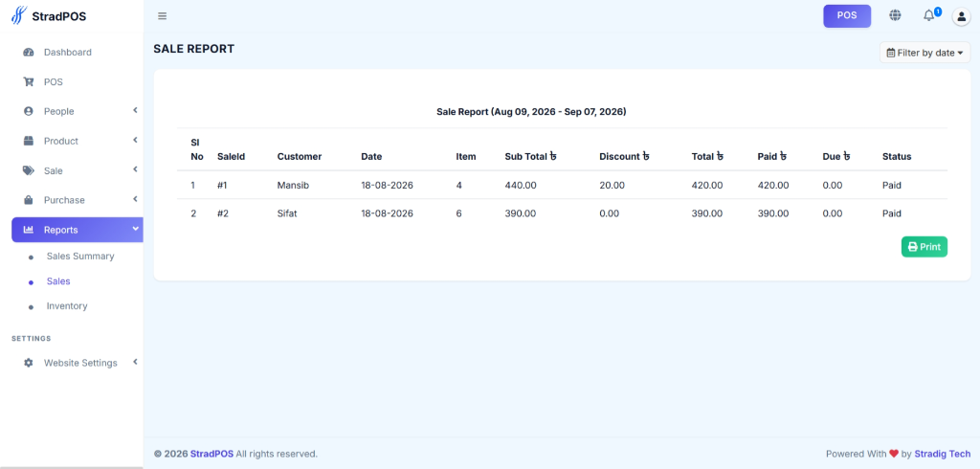980x469 pixels.
Task: Open the POS sidebar menu item
Action: click(x=54, y=82)
